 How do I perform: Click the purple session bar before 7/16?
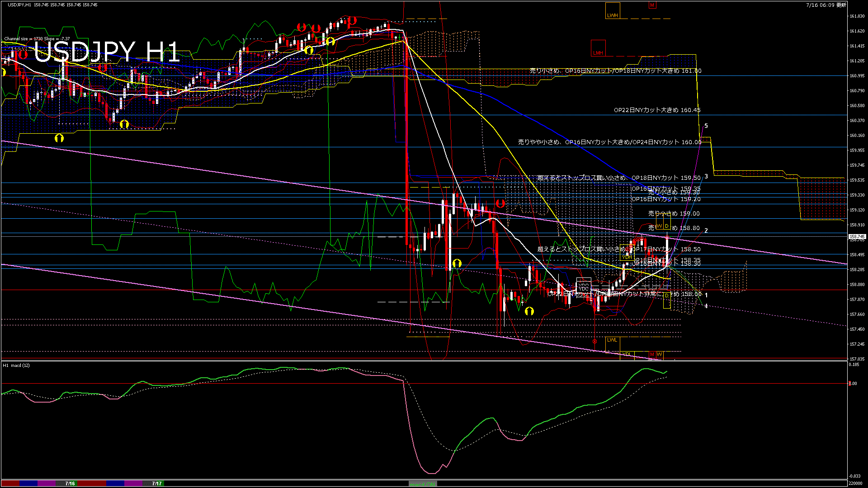[x=46, y=483]
